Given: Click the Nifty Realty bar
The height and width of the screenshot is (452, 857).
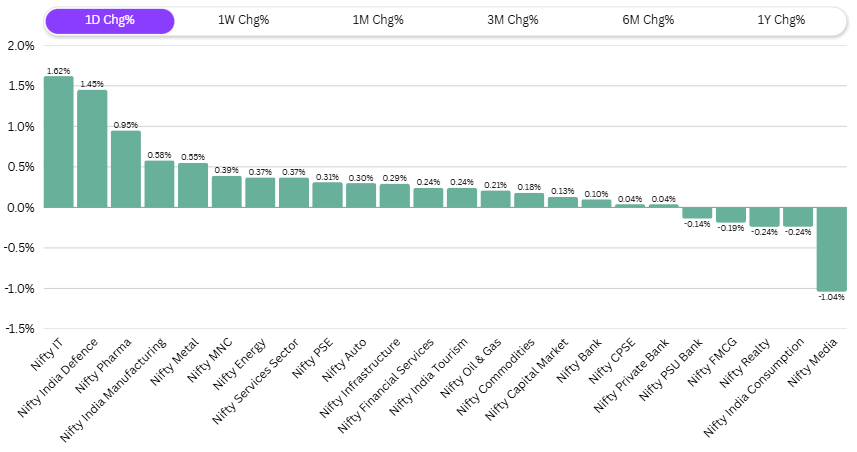Looking at the screenshot, I should (764, 217).
